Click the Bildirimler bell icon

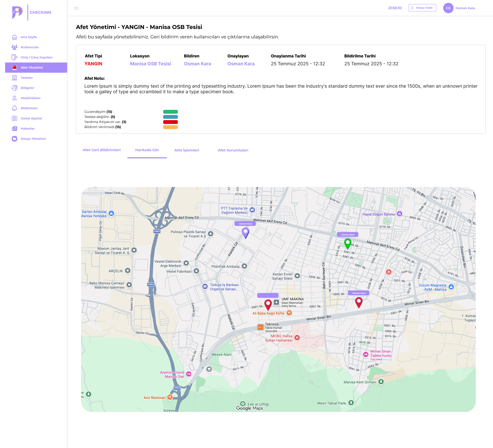click(14, 108)
